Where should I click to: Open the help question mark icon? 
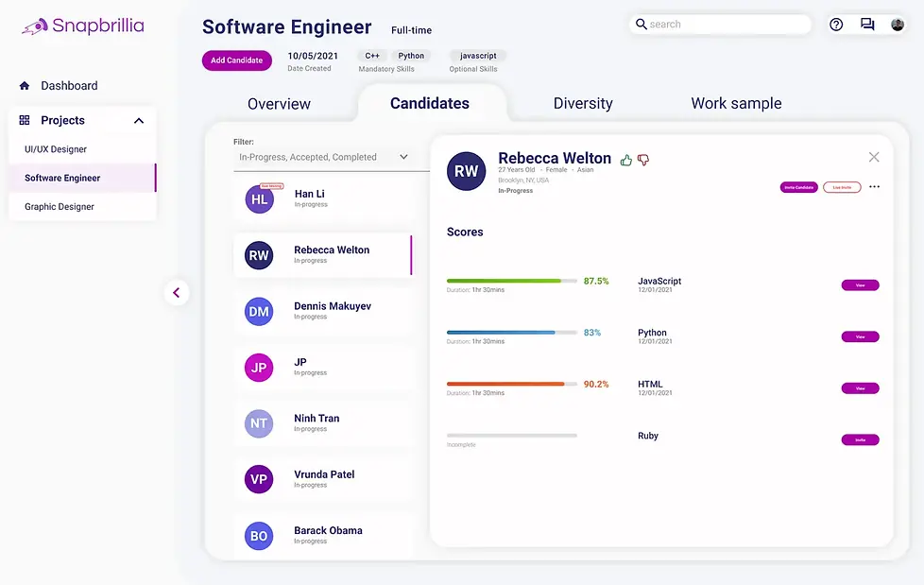coord(836,25)
